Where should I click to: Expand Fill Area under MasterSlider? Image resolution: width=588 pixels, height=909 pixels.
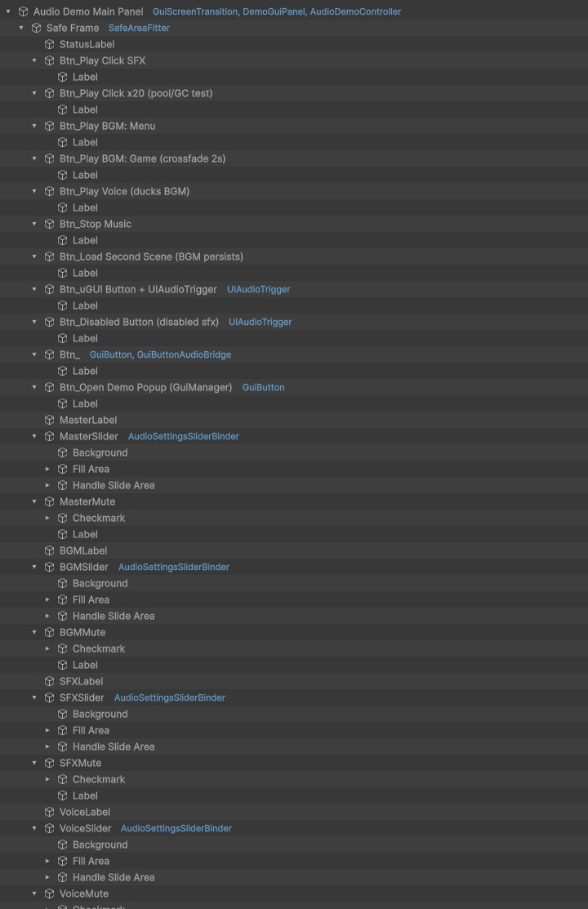coord(47,469)
